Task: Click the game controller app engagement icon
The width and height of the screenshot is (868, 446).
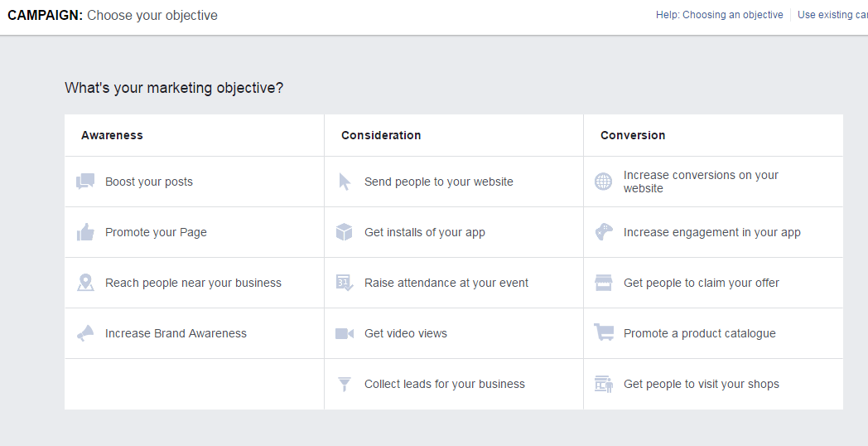Action: (604, 232)
